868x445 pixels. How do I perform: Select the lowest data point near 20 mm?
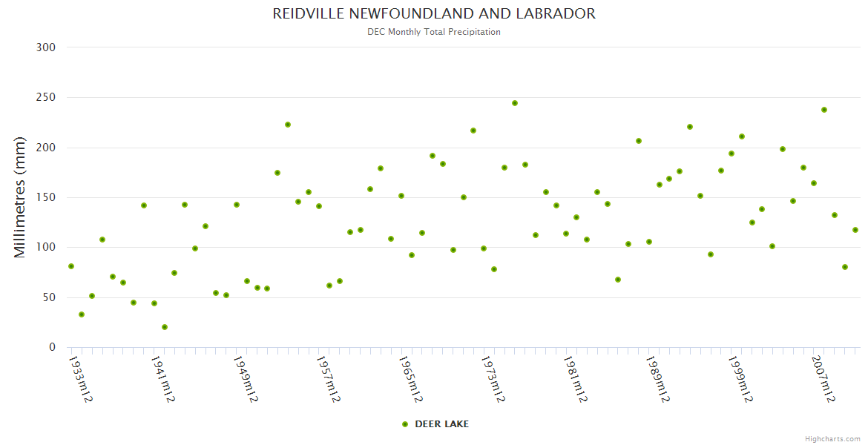[x=165, y=327]
